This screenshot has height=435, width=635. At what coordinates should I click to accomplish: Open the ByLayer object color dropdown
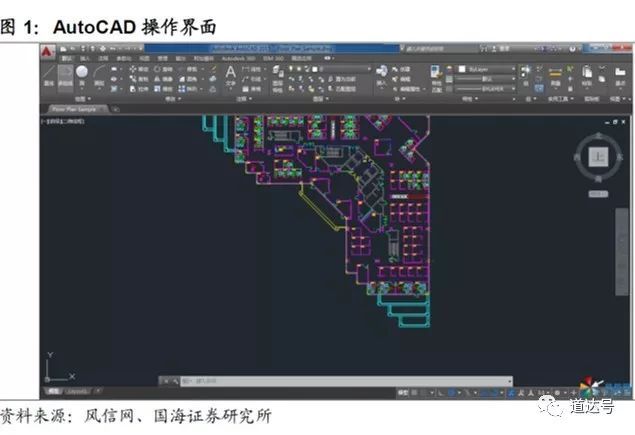pos(514,69)
